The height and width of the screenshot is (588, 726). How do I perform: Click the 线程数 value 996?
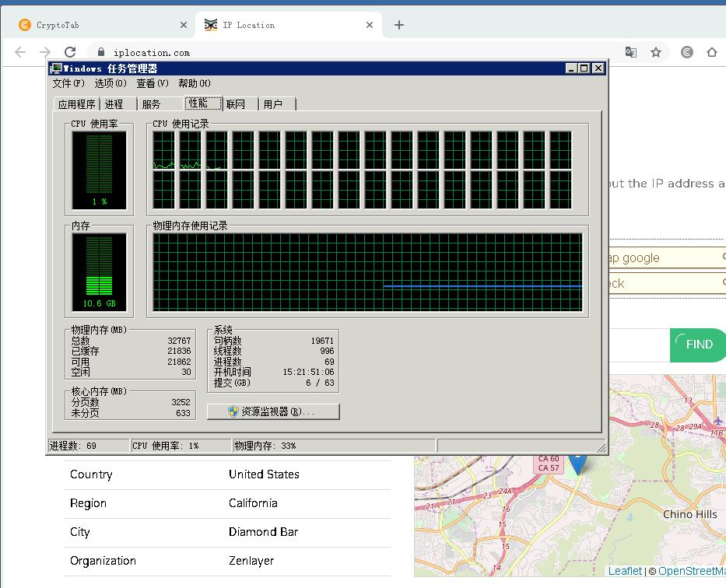[327, 351]
